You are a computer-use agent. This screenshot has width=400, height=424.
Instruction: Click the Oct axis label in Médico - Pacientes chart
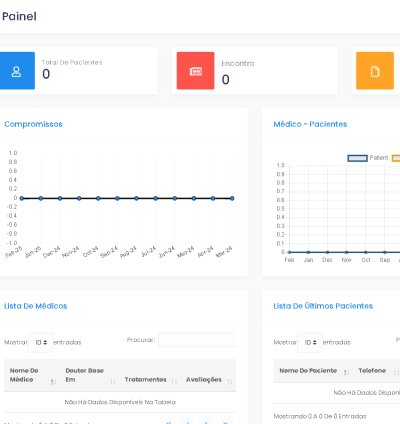pos(366,260)
